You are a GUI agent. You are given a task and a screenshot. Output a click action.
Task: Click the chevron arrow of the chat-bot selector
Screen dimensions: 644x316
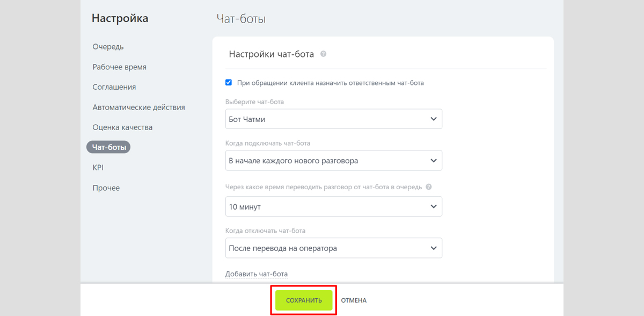pyautogui.click(x=434, y=119)
